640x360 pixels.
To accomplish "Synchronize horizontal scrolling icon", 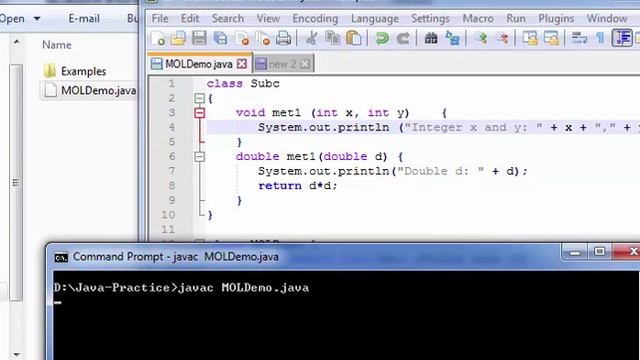I will pyautogui.click(x=551, y=38).
